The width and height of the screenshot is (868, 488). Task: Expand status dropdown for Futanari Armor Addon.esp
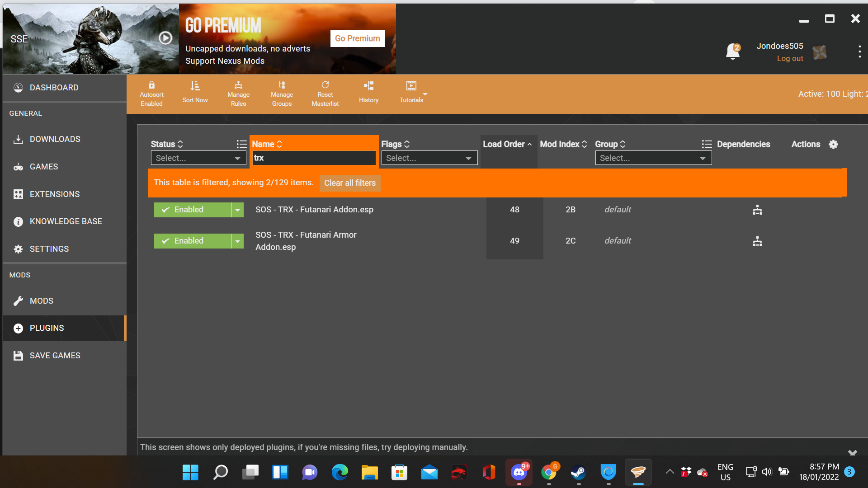pyautogui.click(x=237, y=241)
